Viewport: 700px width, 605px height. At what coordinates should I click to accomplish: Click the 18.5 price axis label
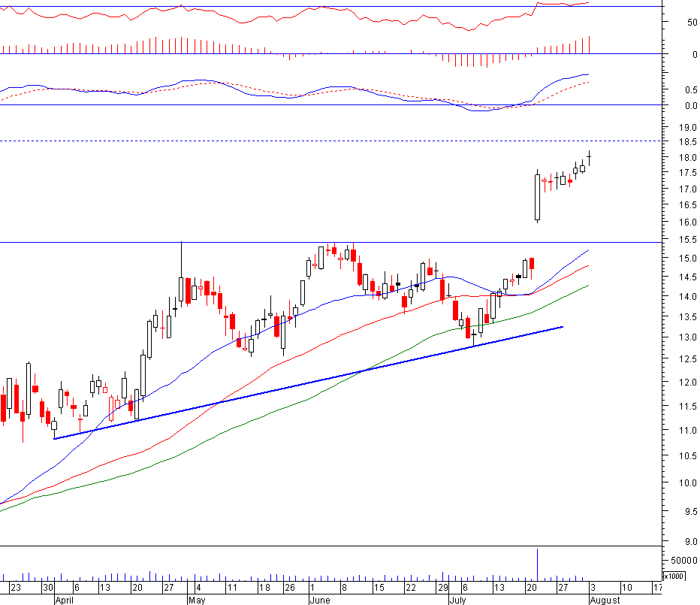(x=688, y=141)
